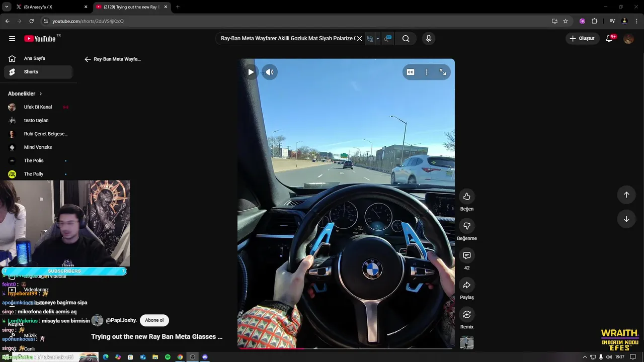
Task: Mute the Shorts video volume
Action: coord(270,72)
